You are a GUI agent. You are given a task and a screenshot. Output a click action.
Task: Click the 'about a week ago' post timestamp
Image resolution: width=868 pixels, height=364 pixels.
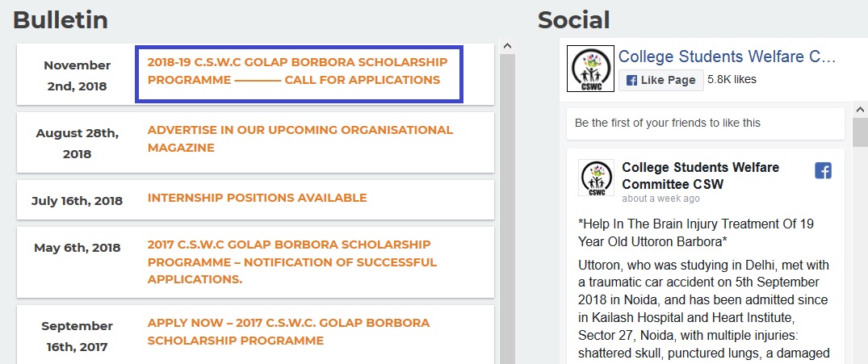(x=660, y=199)
